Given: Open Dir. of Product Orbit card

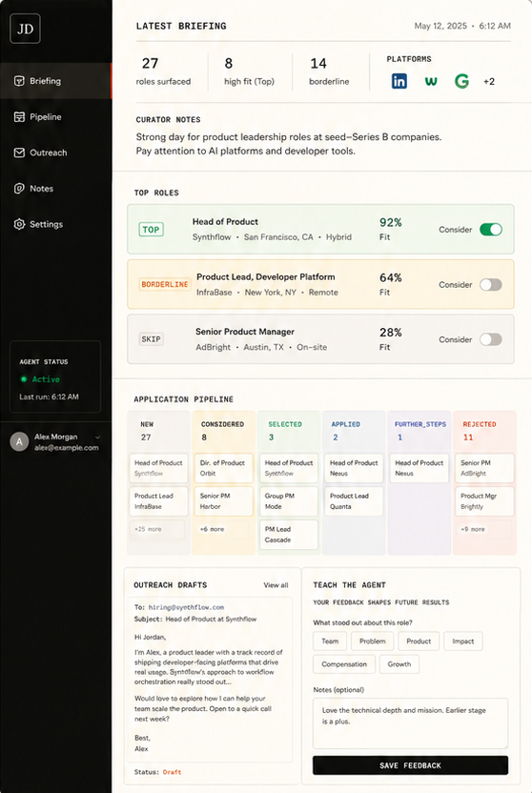Looking at the screenshot, I should [223, 468].
